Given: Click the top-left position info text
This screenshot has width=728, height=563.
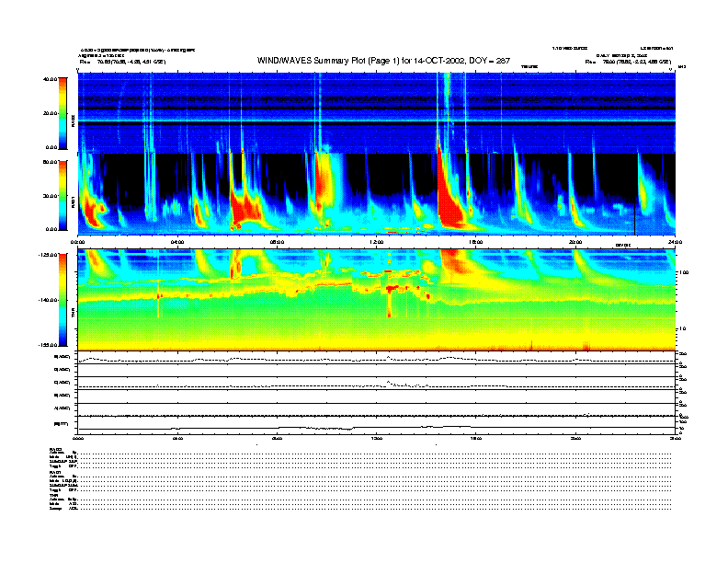Looking at the screenshot, I should point(121,62).
